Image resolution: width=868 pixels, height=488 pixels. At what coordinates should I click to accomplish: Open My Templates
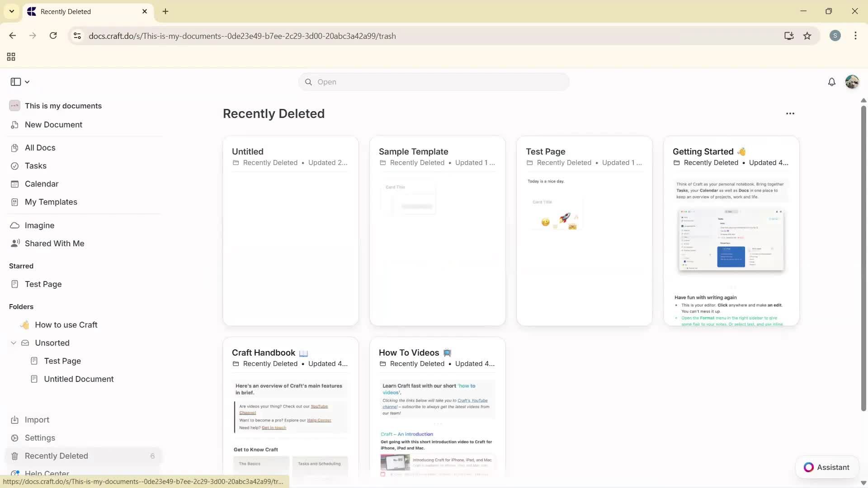51,202
